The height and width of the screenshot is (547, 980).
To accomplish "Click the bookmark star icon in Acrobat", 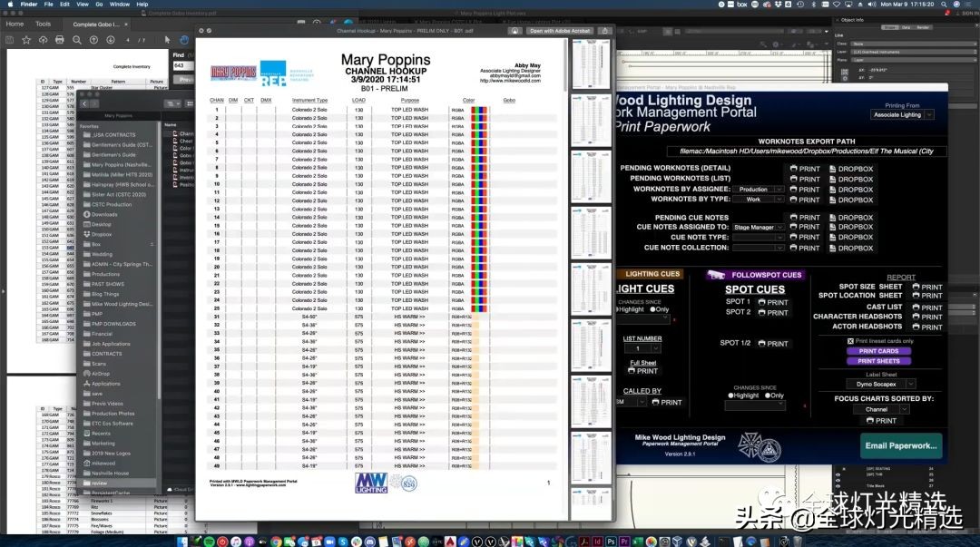I will pos(24,40).
